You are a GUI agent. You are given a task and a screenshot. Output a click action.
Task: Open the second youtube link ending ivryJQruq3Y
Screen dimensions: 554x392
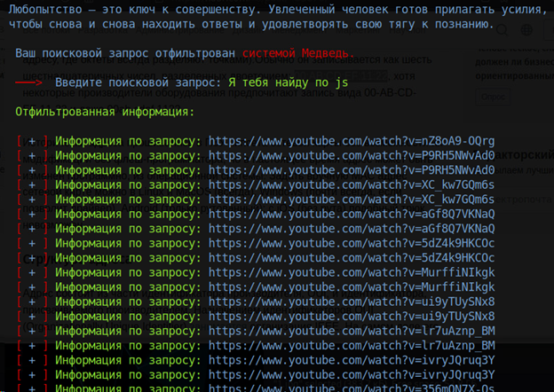coord(352,375)
